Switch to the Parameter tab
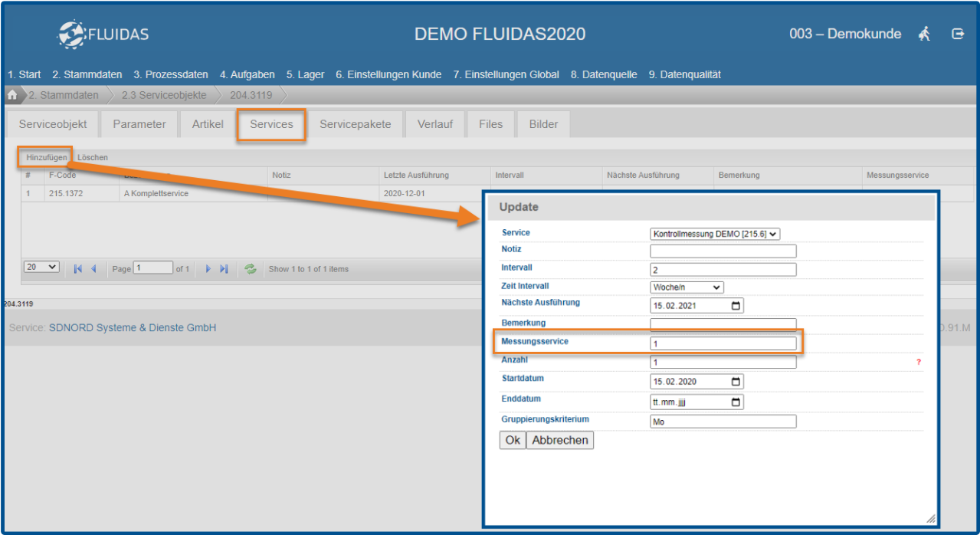The height and width of the screenshot is (535, 980). tap(139, 124)
